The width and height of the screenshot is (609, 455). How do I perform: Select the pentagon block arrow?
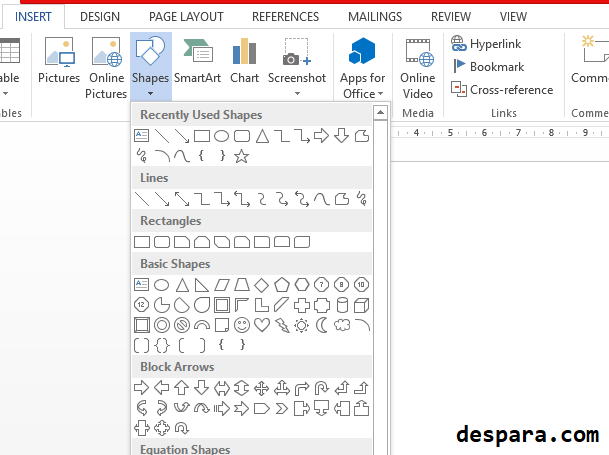tap(261, 408)
